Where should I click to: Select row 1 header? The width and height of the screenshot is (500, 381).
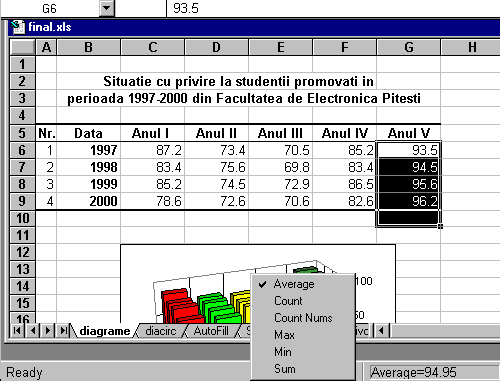tap(22, 64)
